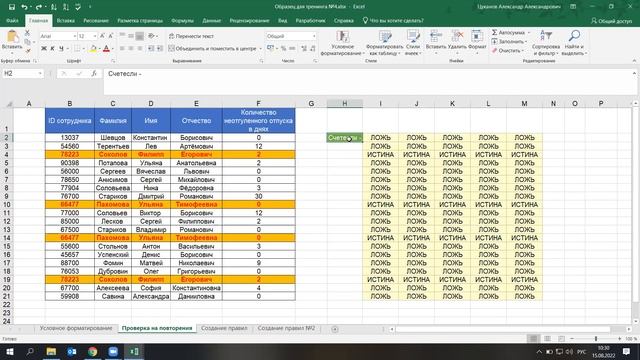Open Cell Styles (Стили ячеек)
Viewport: 640px width, 360px height.
pos(413,43)
